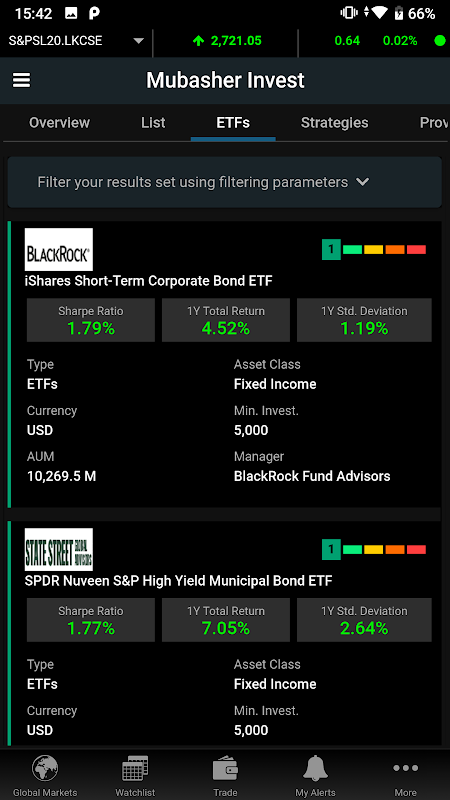
Task: Expand the S&PSL20.LKCSE index dropdown
Action: [138, 41]
